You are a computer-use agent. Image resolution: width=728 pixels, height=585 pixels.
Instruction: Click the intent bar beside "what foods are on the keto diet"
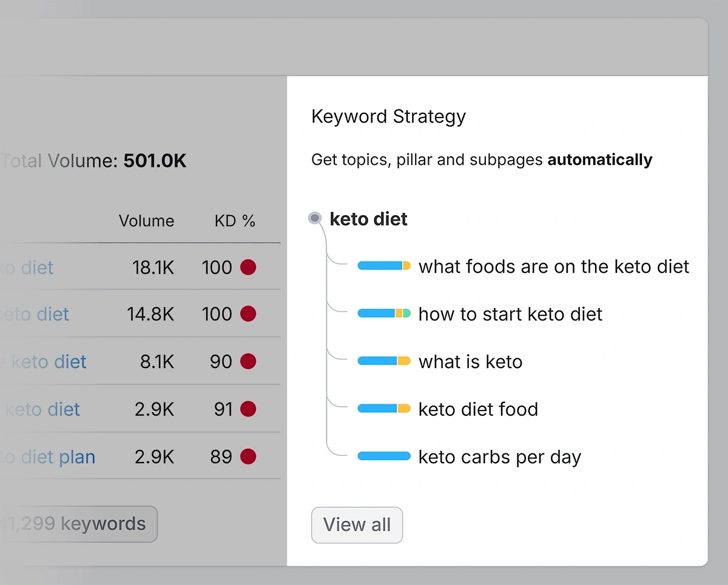point(384,266)
